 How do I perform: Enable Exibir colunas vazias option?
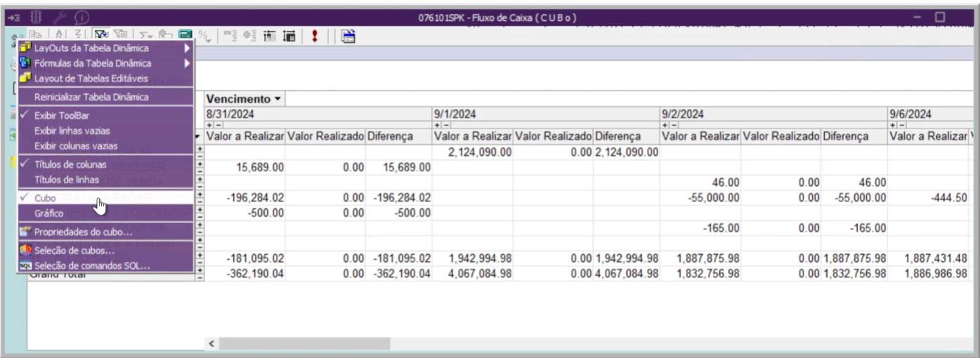tap(105, 146)
